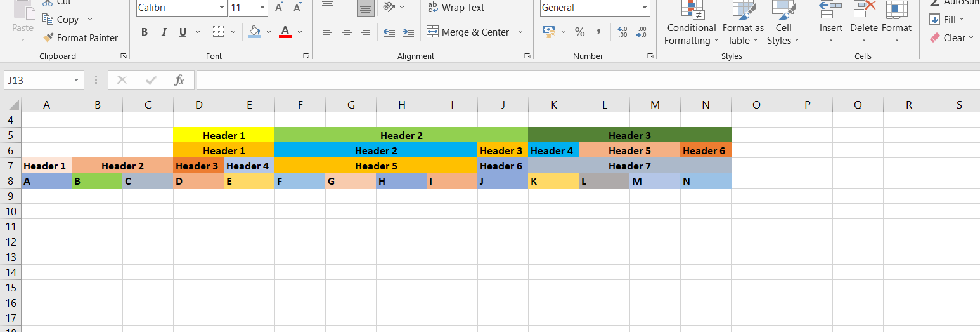Open the Clear menu in ribbon
The height and width of the screenshot is (332, 980).
point(948,38)
